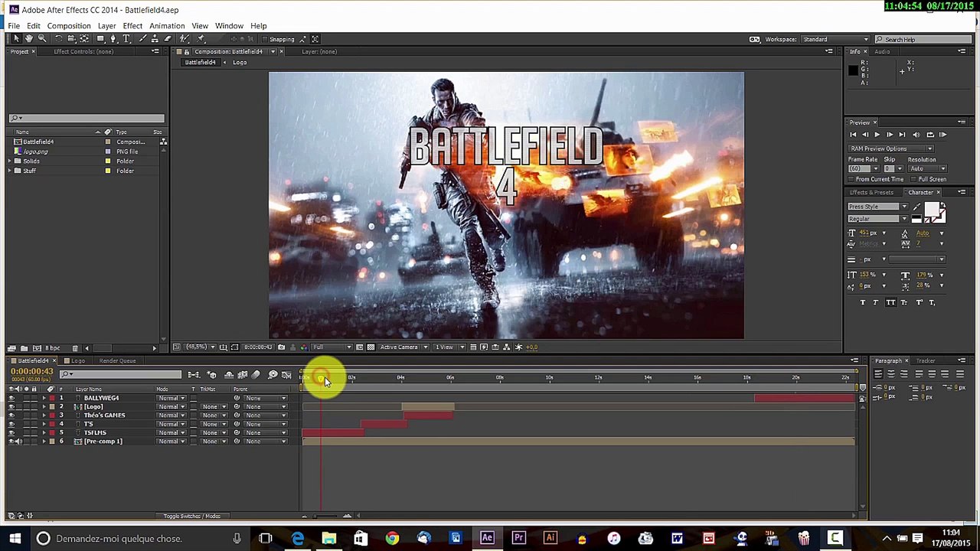Open the Active Camera view dropdown
The width and height of the screenshot is (980, 551).
403,347
